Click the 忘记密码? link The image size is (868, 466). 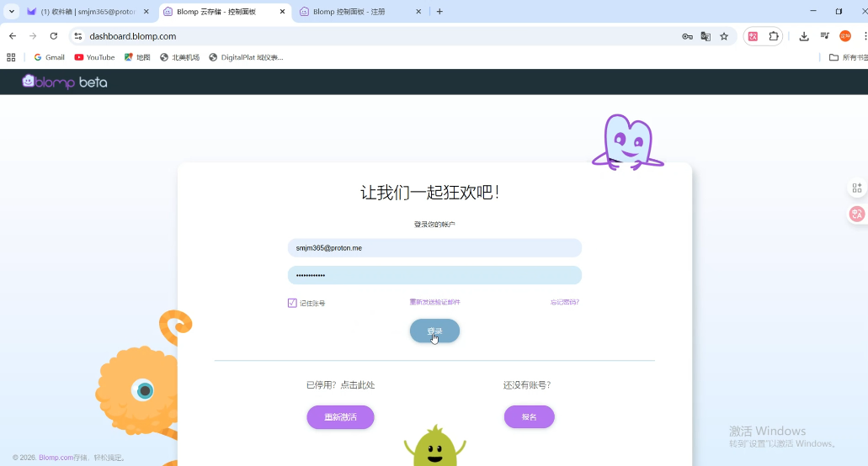point(565,302)
